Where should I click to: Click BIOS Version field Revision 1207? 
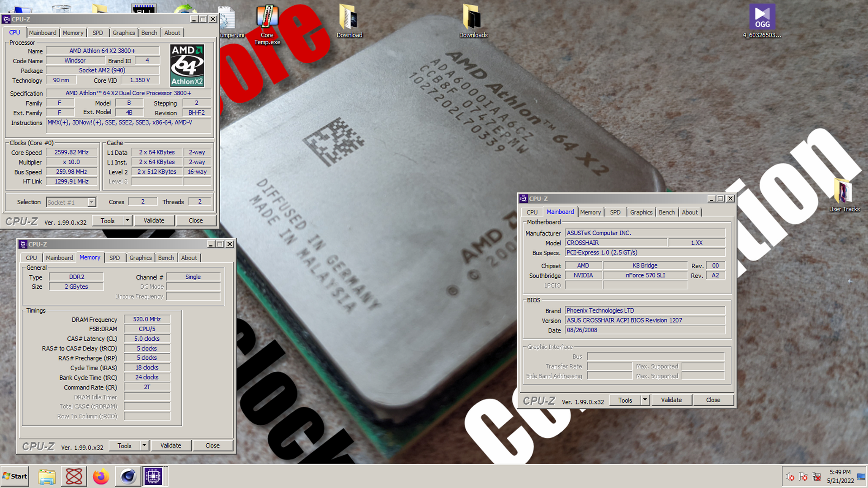pos(645,320)
